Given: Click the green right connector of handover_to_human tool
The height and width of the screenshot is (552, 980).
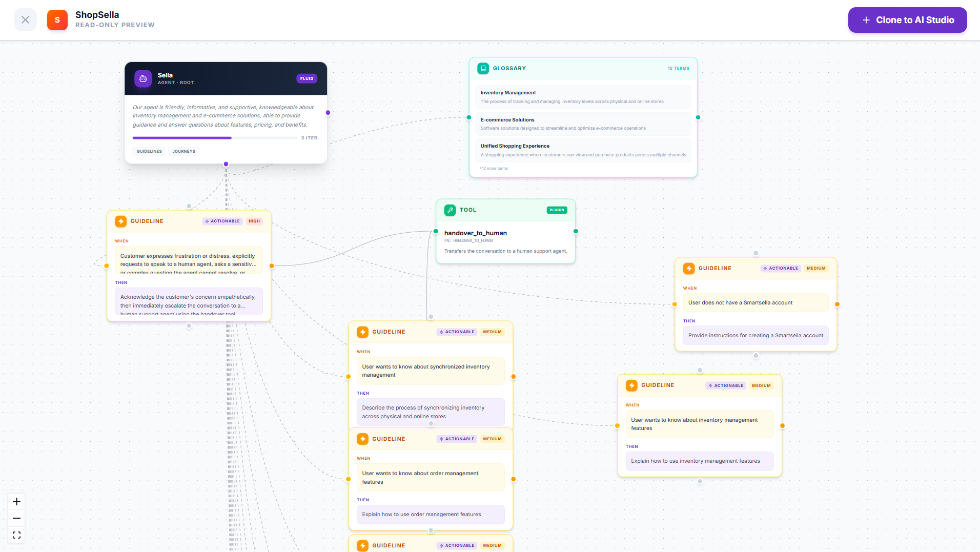Looking at the screenshot, I should tap(576, 231).
